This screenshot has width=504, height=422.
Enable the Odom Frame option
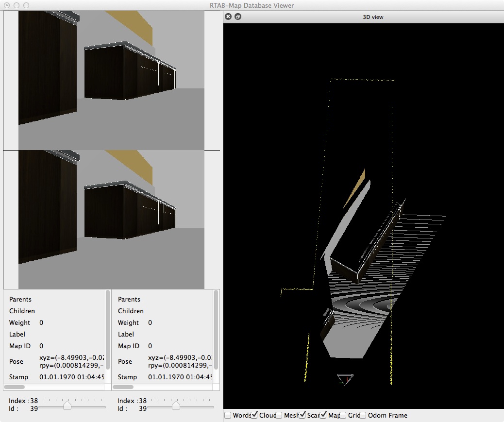363,415
